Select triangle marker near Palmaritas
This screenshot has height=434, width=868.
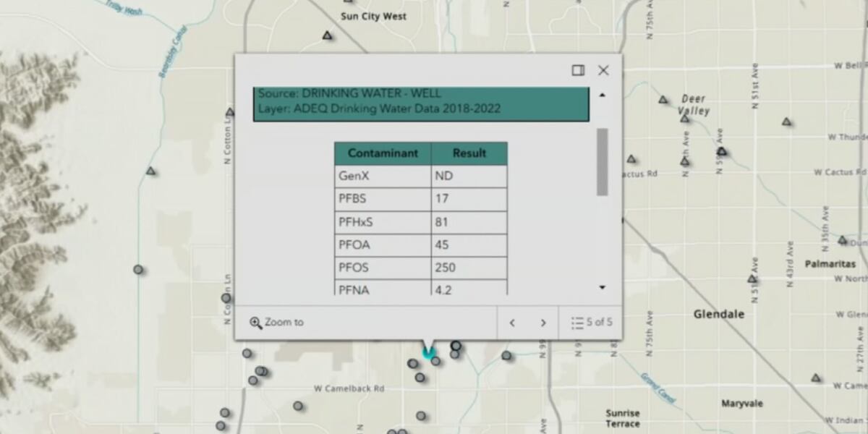[843, 239]
